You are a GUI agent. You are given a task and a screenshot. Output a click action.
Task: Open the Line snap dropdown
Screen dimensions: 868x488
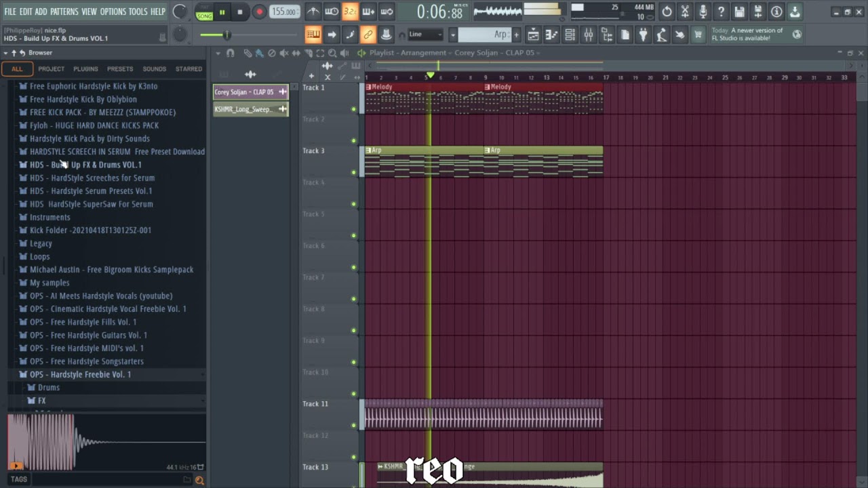coord(425,35)
